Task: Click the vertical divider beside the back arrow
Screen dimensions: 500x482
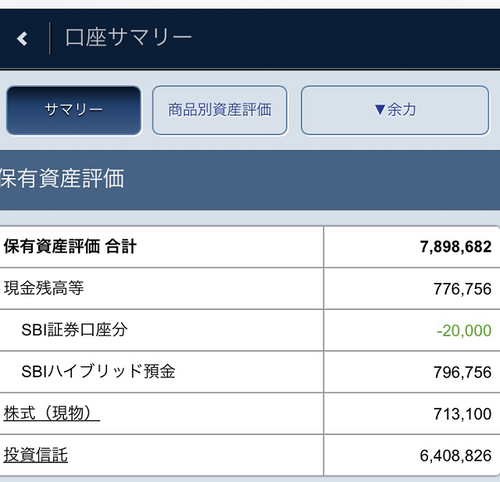Action: click(50, 38)
